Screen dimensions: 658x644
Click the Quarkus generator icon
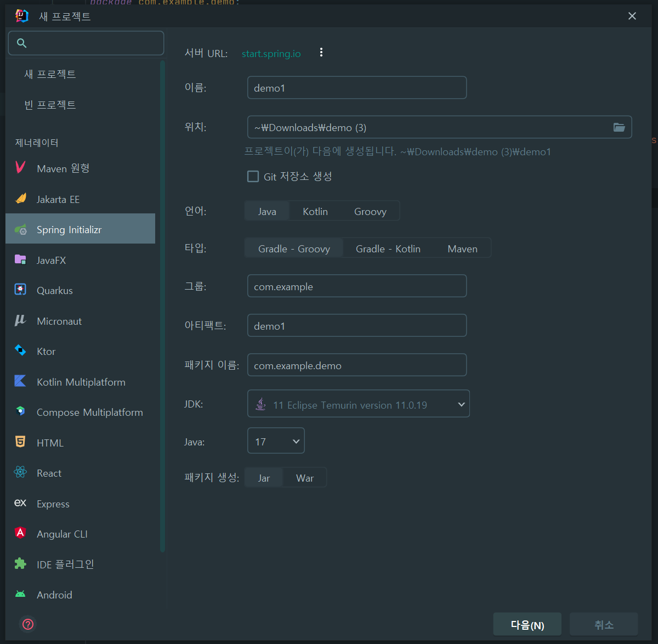(20, 290)
